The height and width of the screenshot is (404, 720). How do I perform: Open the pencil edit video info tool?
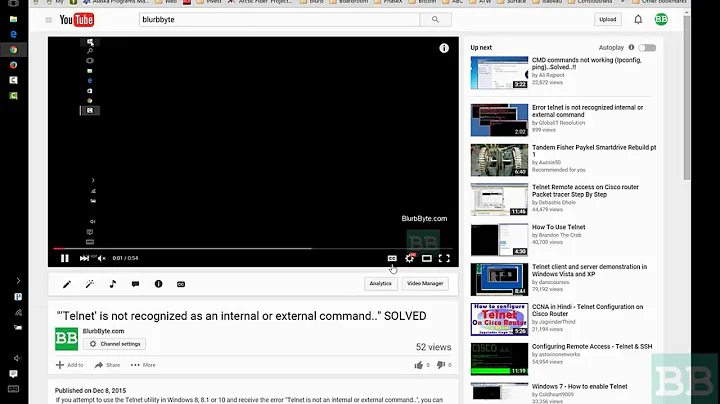(x=67, y=284)
